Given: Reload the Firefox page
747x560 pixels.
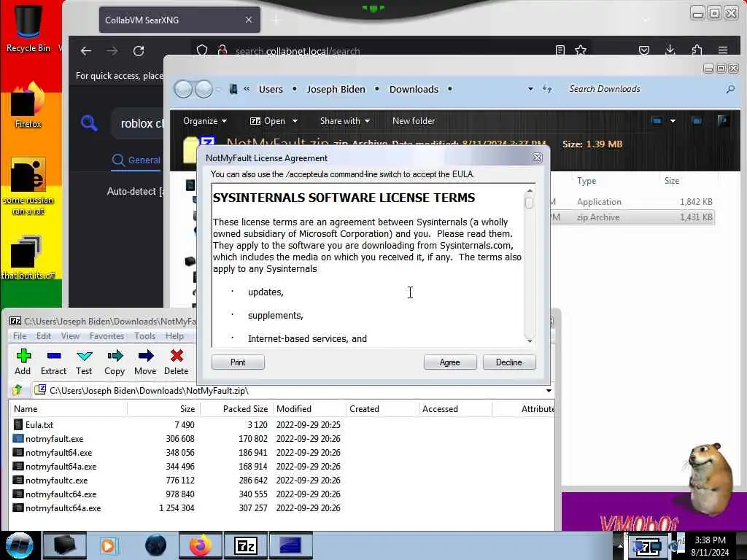Looking at the screenshot, I should point(139,51).
